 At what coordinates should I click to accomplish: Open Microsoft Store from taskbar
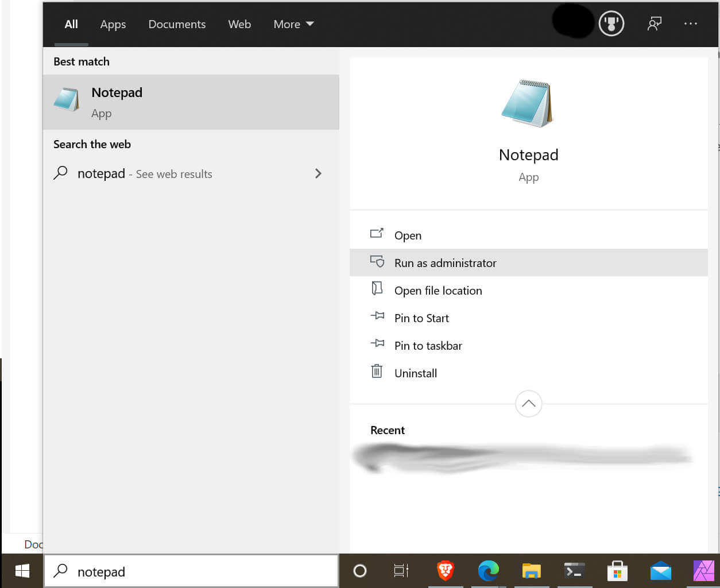(618, 571)
